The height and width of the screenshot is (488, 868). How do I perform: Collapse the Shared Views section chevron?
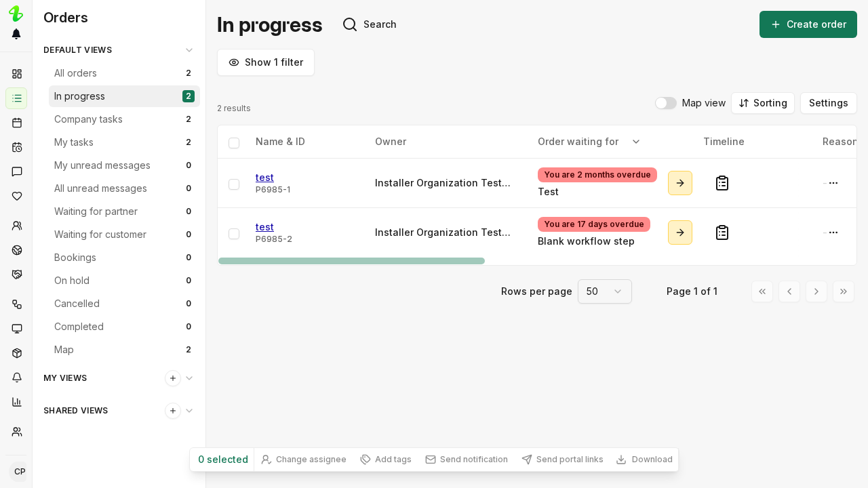pyautogui.click(x=189, y=411)
